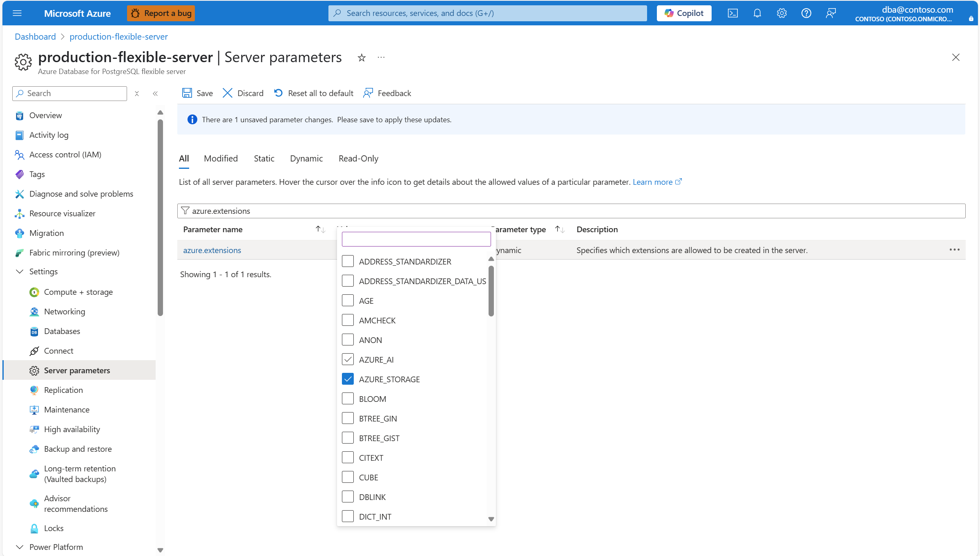
Task: Go to Overview in the sidebar
Action: [45, 115]
